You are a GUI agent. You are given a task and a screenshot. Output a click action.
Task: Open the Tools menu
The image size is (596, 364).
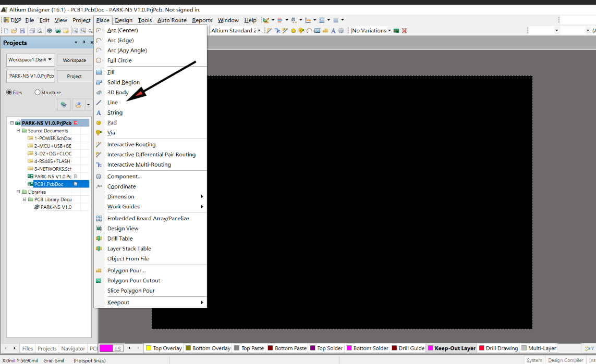[145, 20]
